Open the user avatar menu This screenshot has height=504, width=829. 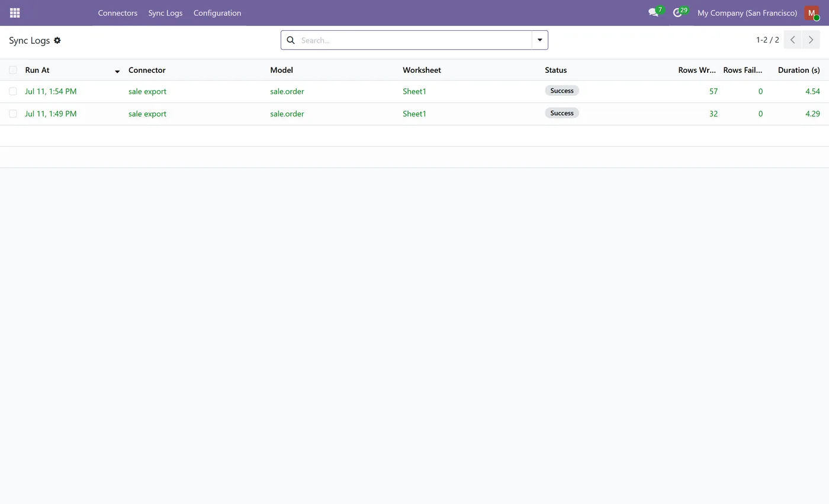(812, 13)
